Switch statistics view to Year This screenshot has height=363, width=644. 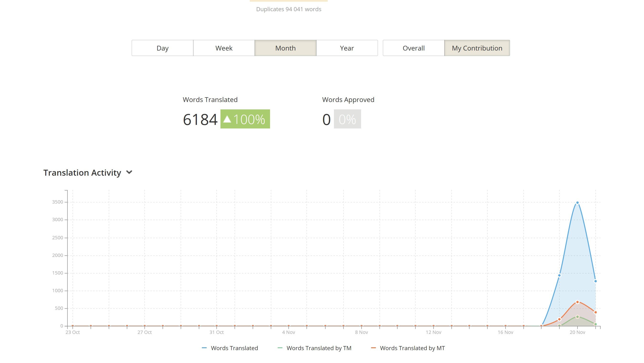click(x=347, y=48)
